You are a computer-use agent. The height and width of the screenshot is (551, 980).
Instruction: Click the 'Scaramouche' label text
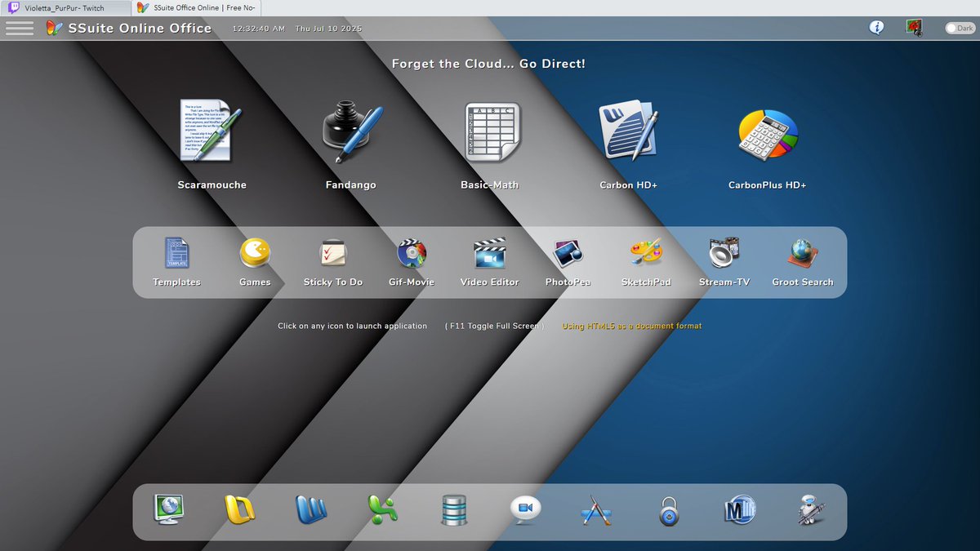pyautogui.click(x=212, y=185)
